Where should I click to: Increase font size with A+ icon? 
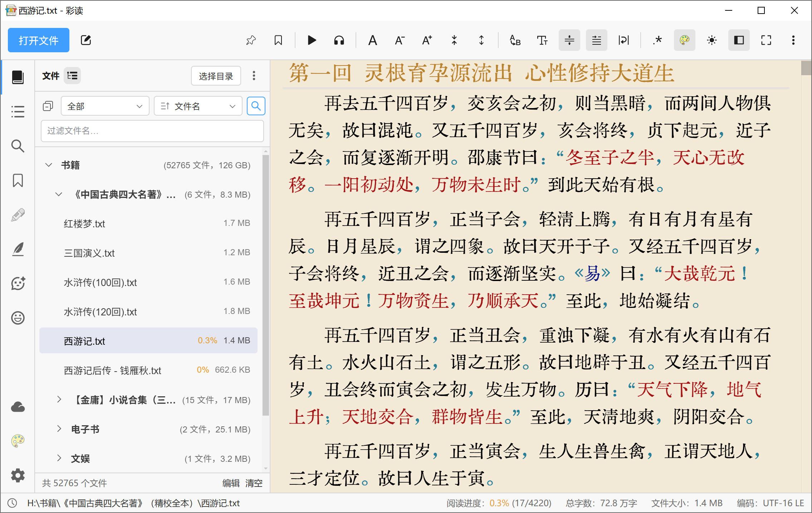(x=427, y=40)
